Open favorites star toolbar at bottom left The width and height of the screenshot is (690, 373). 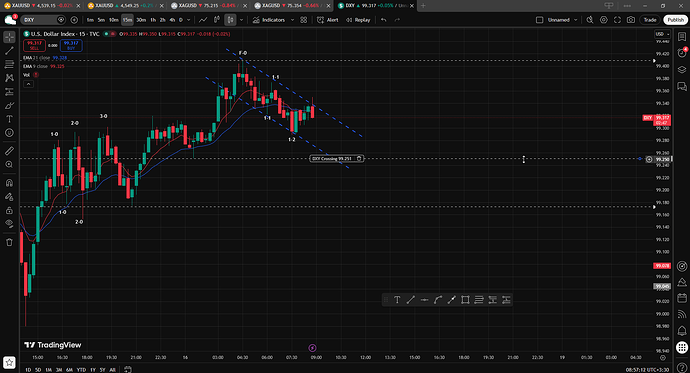click(x=9, y=362)
